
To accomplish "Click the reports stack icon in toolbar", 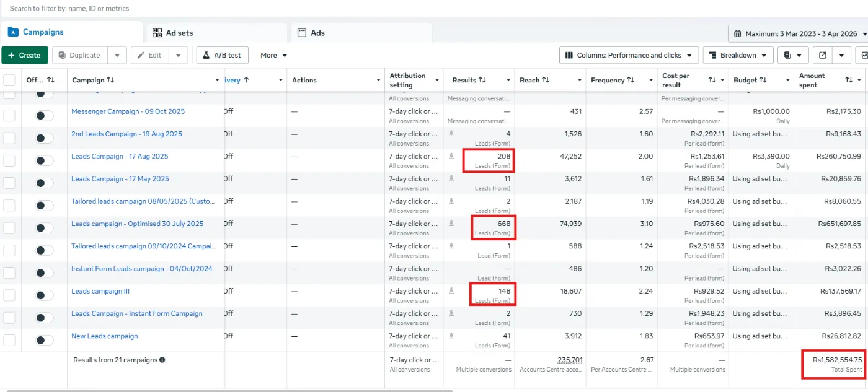I will pos(787,55).
